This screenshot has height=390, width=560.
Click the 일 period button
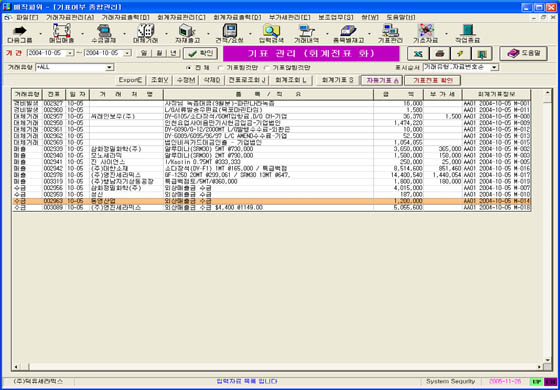coord(144,53)
